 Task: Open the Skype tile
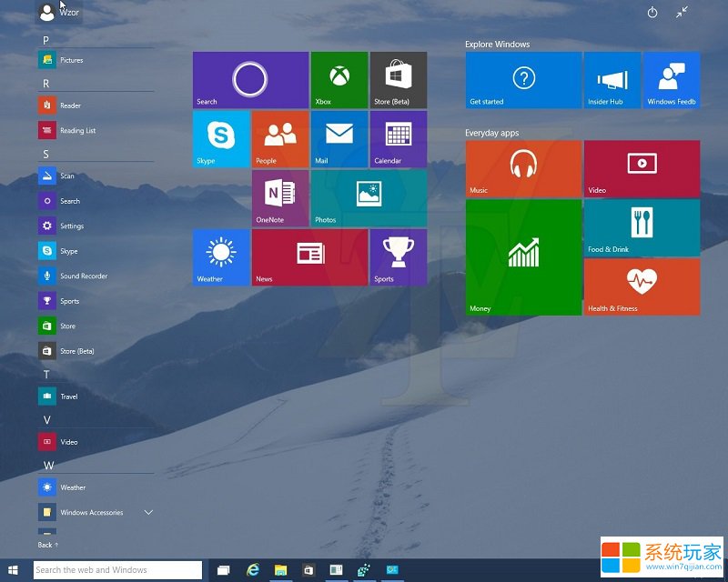pos(221,139)
